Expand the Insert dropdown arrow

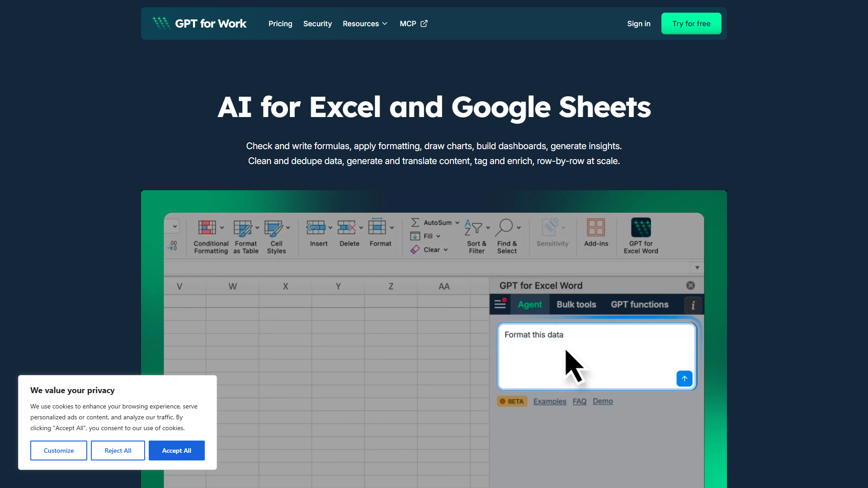330,228
